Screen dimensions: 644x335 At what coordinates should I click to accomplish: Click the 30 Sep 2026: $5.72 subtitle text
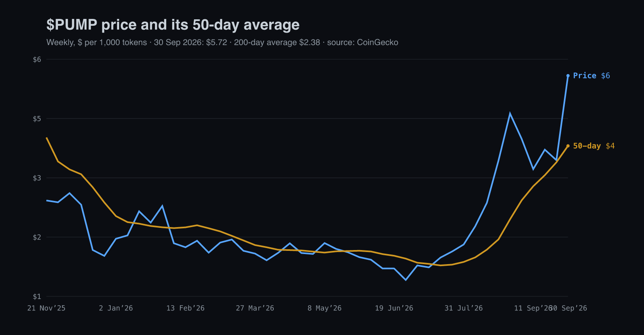point(190,42)
